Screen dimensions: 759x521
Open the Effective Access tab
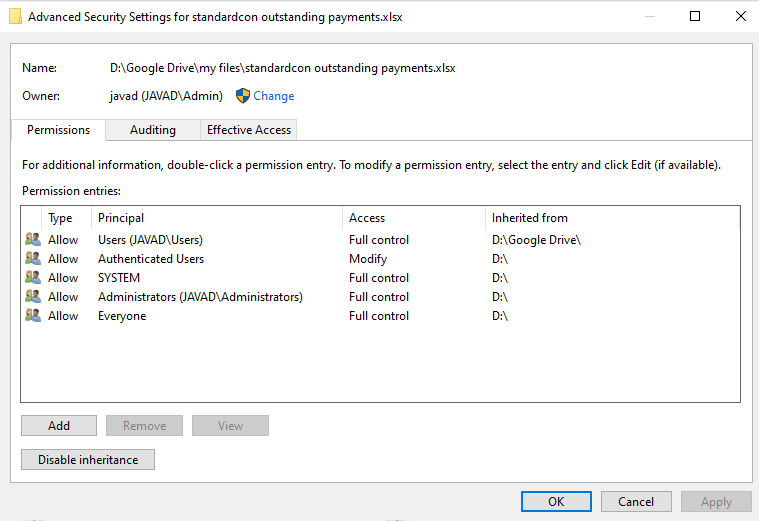click(249, 130)
